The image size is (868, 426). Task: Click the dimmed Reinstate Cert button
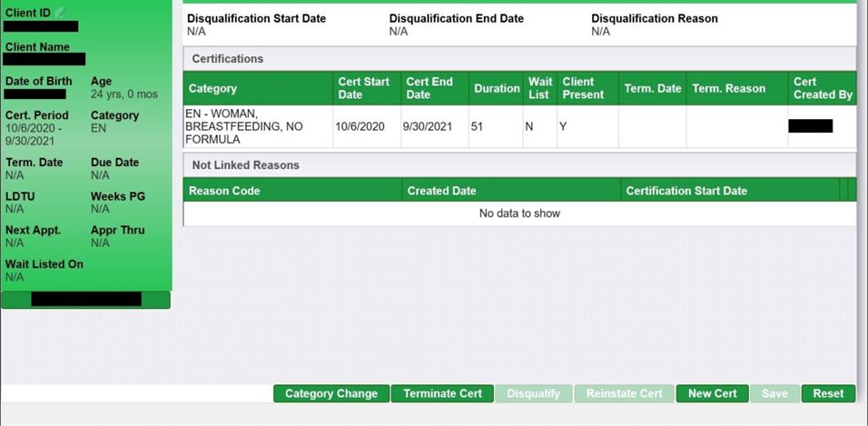coord(624,393)
